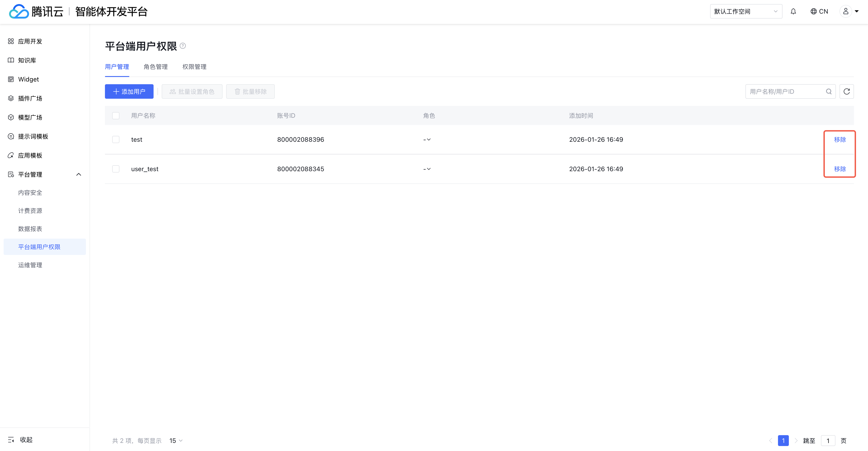Click the notification bell icon

pyautogui.click(x=793, y=12)
